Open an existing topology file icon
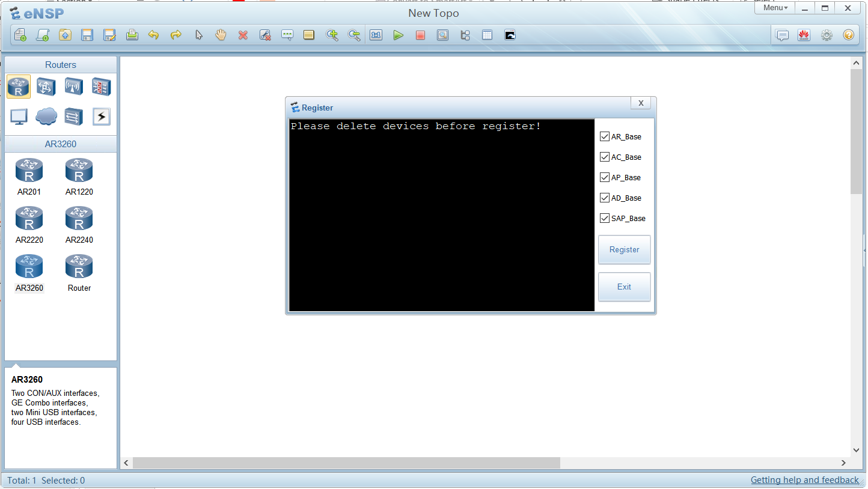868x489 pixels. pyautogui.click(x=65, y=35)
